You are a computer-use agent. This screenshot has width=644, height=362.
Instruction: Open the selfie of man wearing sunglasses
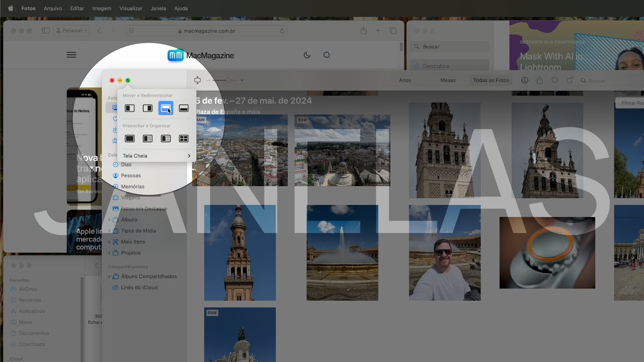pos(445,253)
